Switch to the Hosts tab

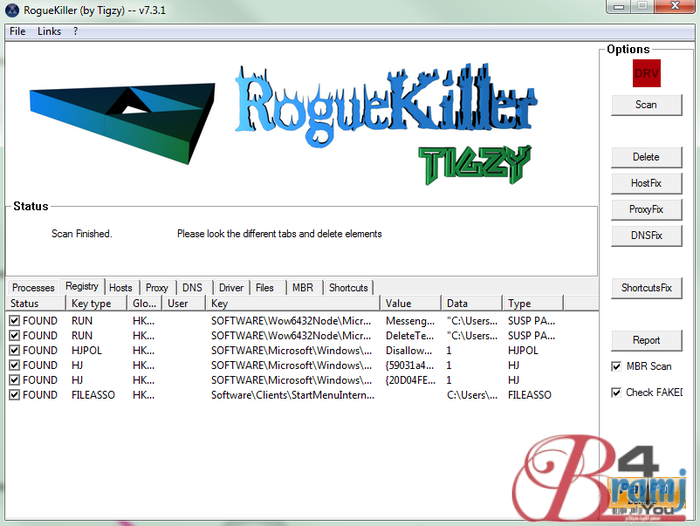tap(121, 288)
